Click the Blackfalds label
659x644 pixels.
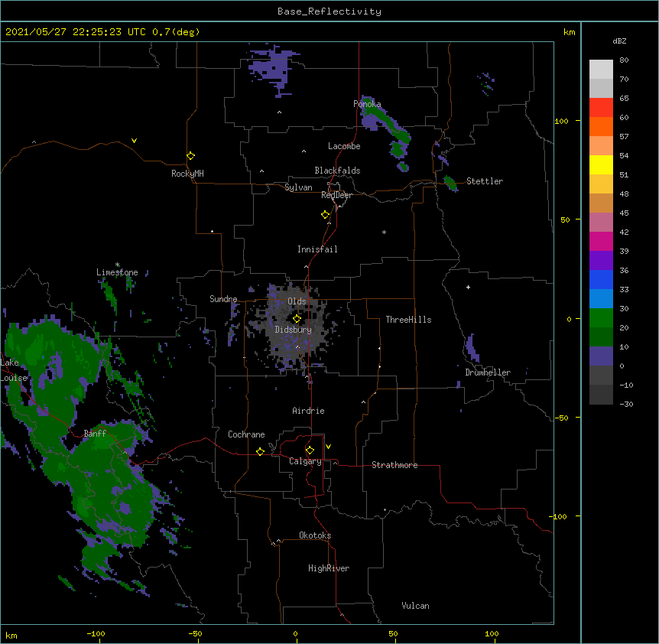tap(337, 171)
